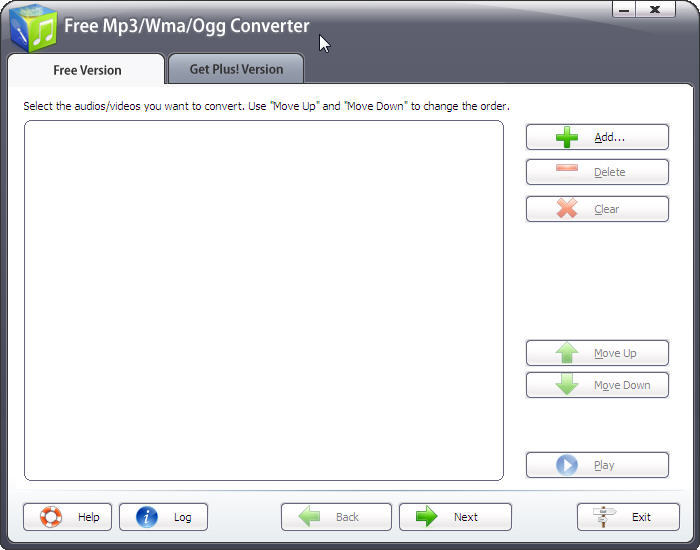
Task: Close the converter window
Action: click(655, 9)
